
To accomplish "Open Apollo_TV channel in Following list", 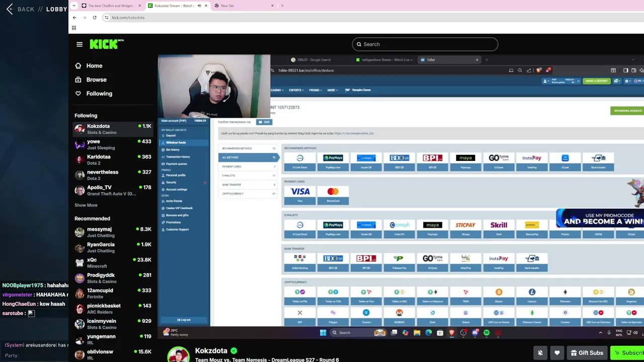I will click(113, 191).
